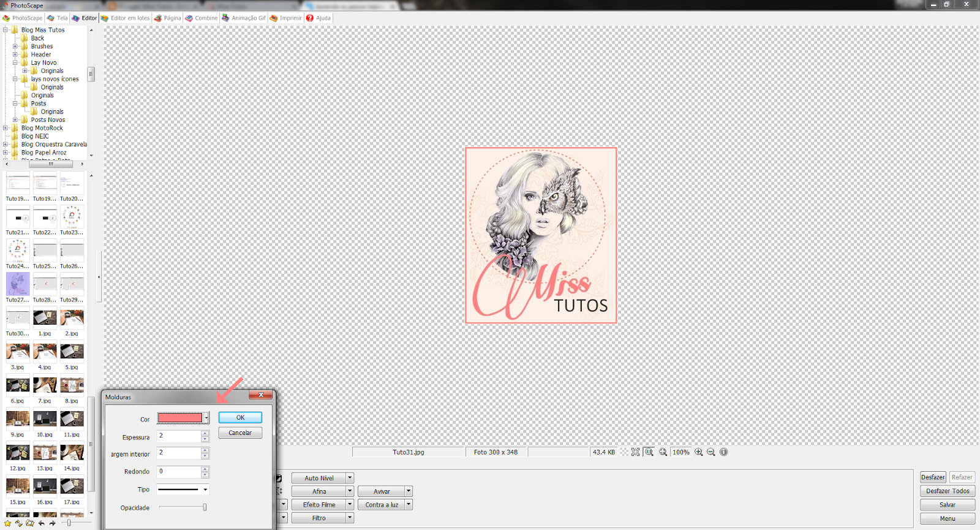Click the 1:1 actual size magnifier icon
Image resolution: width=980 pixels, height=530 pixels.
click(x=649, y=452)
